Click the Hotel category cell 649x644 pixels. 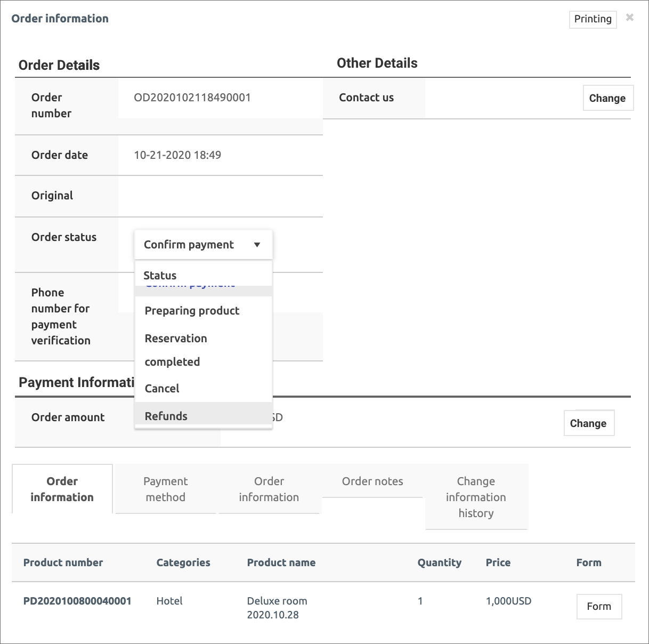(169, 601)
